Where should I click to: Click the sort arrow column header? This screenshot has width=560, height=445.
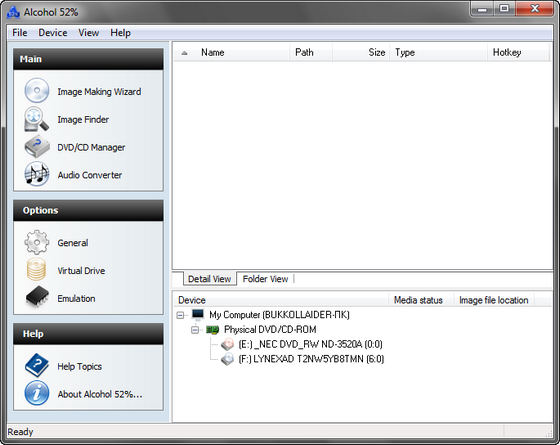pos(184,52)
